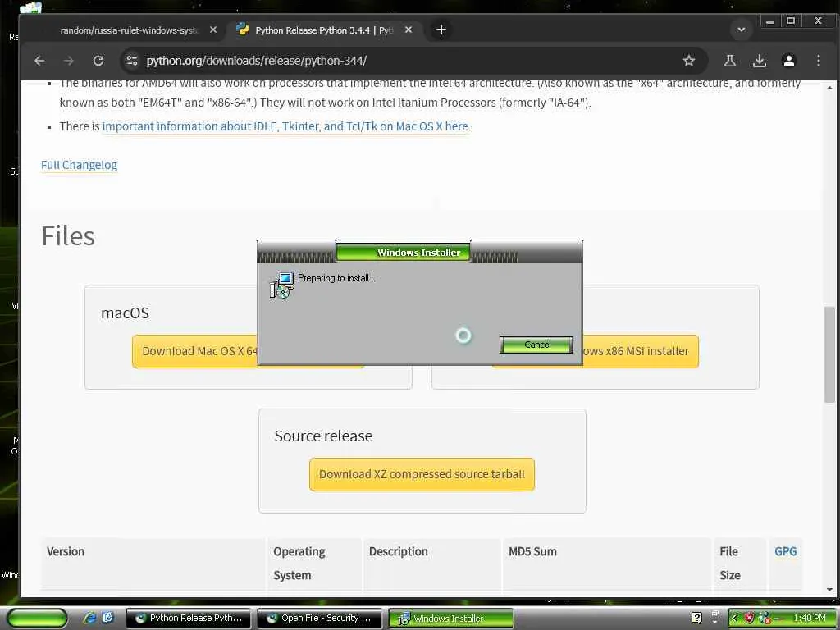840x630 pixels.
Task: Click the second quick launch icon
Action: [107, 618]
